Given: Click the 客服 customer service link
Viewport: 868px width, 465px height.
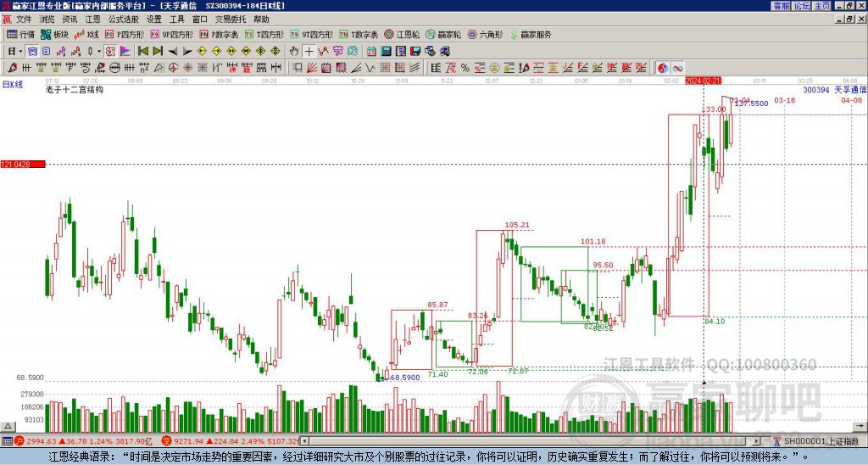Looking at the screenshot, I should [x=782, y=6].
